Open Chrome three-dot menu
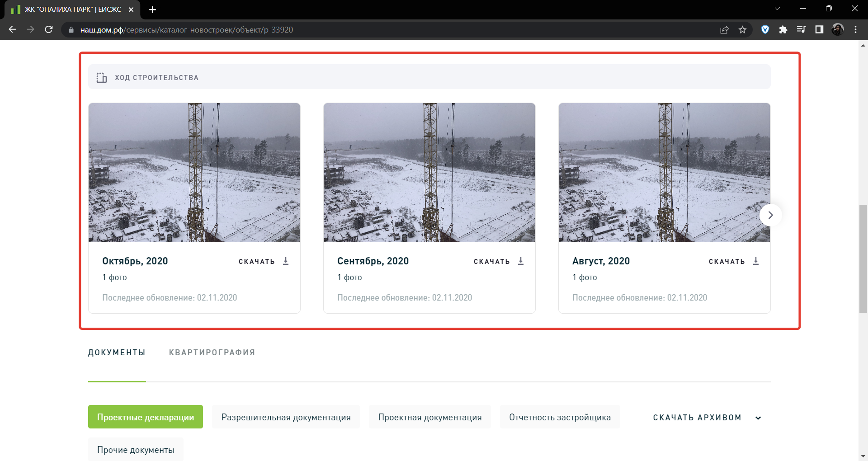Viewport: 868px width, 461px height. [855, 30]
